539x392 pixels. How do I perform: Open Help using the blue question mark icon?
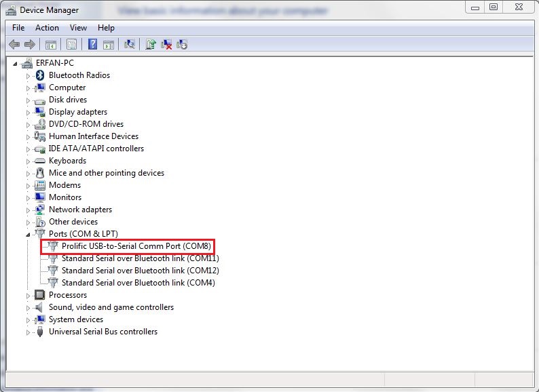point(93,44)
